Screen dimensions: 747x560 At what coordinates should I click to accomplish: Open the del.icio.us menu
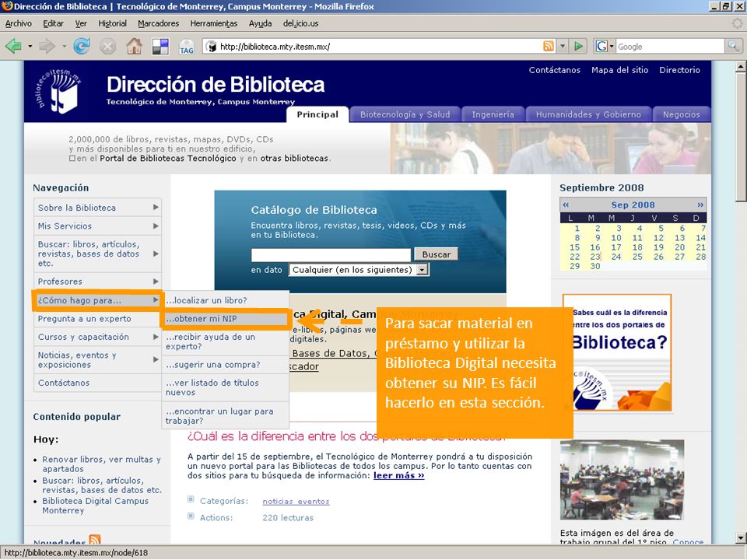point(300,23)
